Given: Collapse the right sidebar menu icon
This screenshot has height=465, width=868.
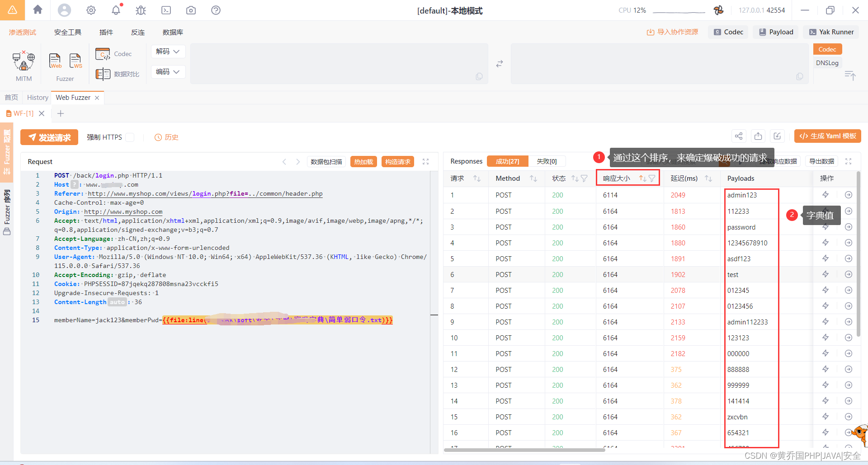Looking at the screenshot, I should click(850, 75).
